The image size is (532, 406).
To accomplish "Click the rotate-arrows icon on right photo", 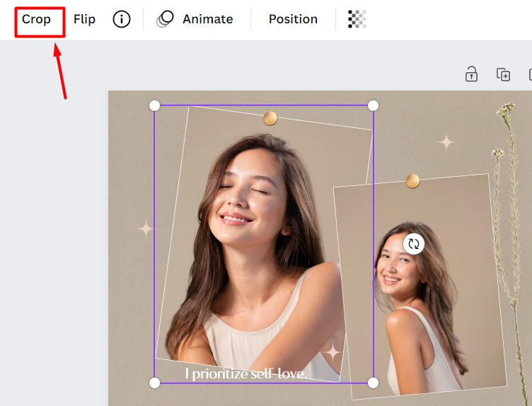I will coord(414,244).
